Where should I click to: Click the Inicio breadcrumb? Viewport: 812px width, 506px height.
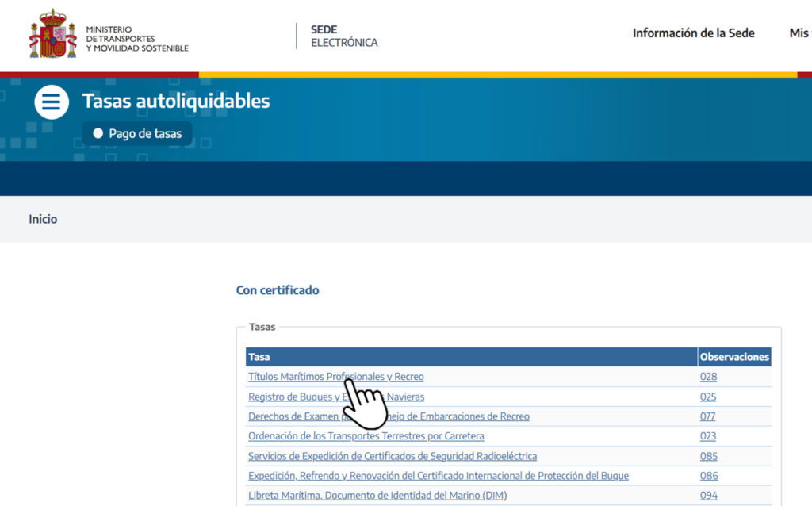click(x=43, y=219)
